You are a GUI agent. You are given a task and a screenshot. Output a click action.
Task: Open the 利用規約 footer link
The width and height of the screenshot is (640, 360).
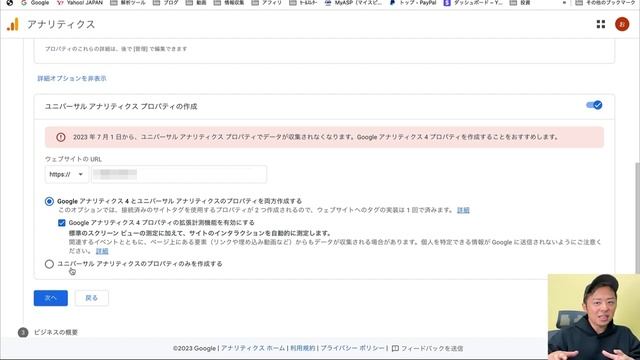coord(302,348)
